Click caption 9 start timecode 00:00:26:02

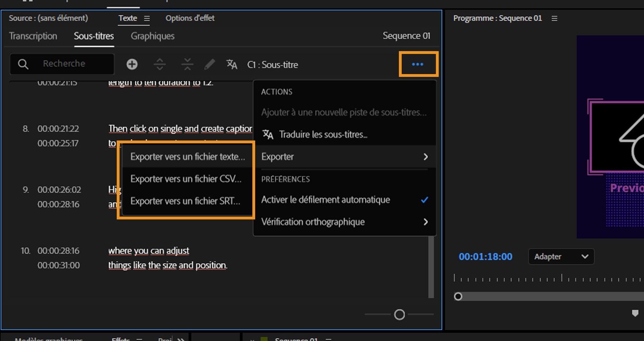point(59,190)
